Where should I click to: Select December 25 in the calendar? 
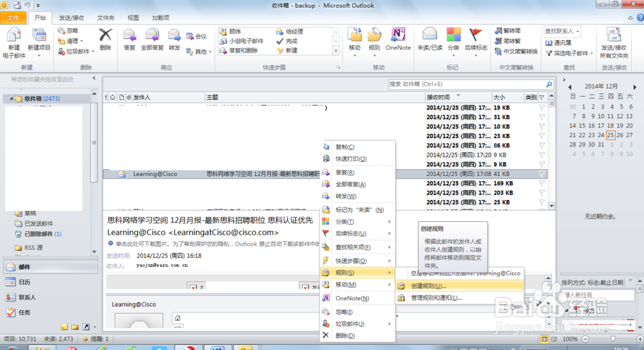click(x=611, y=135)
